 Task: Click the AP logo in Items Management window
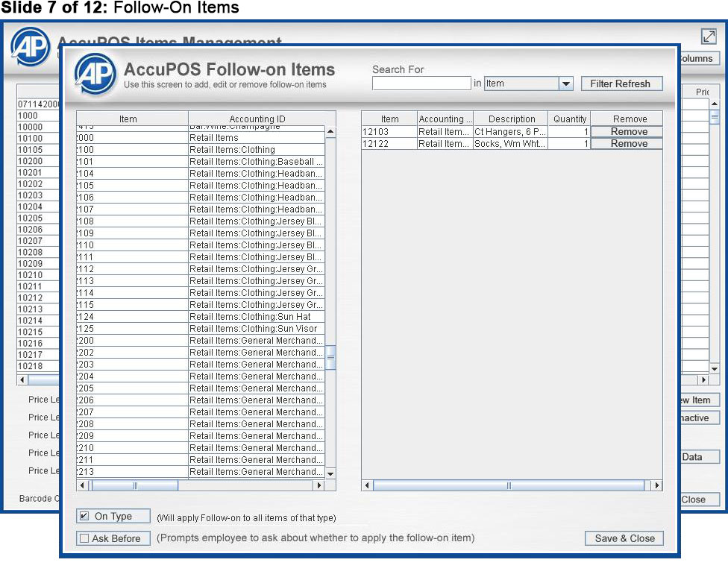31,46
